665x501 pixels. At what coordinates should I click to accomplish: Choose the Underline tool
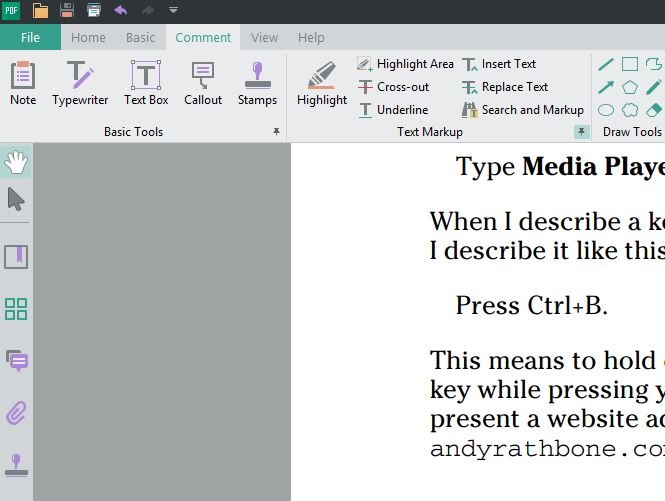[393, 110]
